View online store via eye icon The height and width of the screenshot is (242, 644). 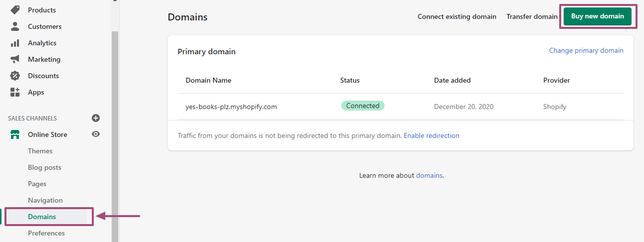pyautogui.click(x=96, y=134)
